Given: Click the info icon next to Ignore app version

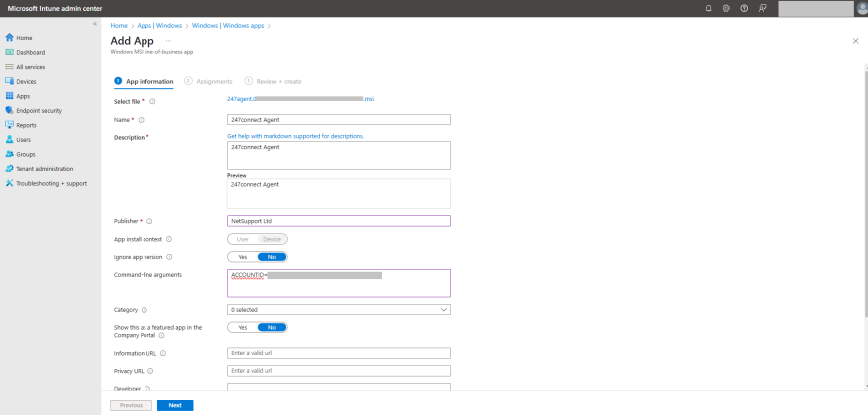Looking at the screenshot, I should pos(170,257).
